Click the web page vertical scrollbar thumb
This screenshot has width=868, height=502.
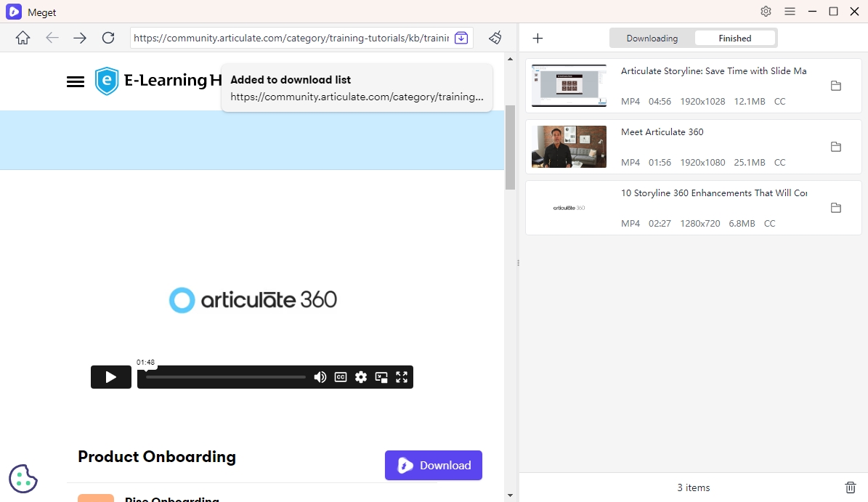(x=510, y=147)
